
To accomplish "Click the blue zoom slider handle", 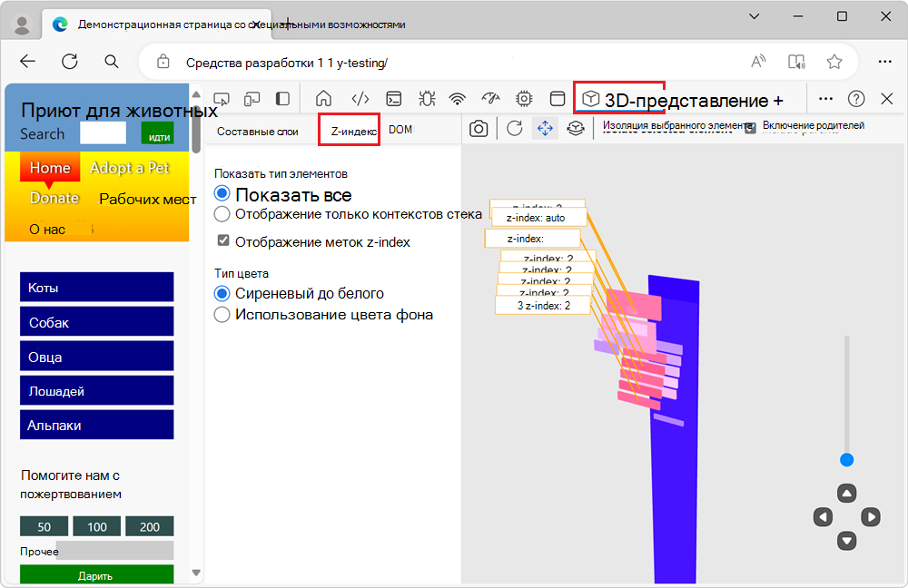I will (846, 459).
